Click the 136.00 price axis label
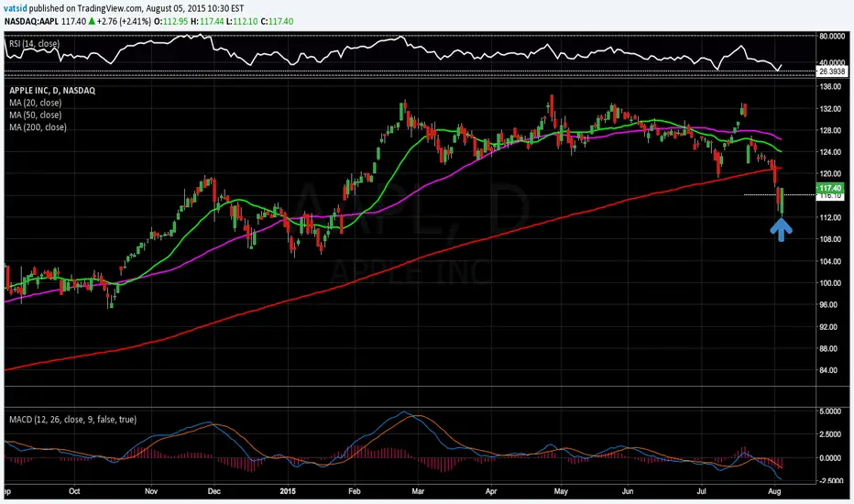 pyautogui.click(x=830, y=87)
